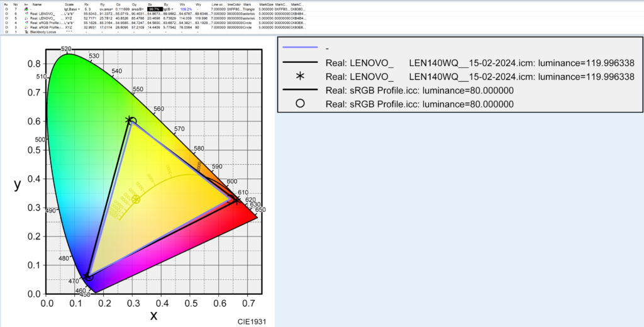Viewport: 644px width, 327px height.
Task: Click the blue primary circle marker near 470
Action: click(x=89, y=277)
